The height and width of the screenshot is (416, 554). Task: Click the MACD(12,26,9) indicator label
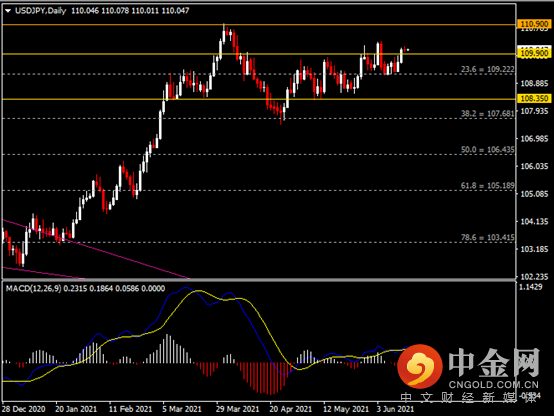(33, 289)
